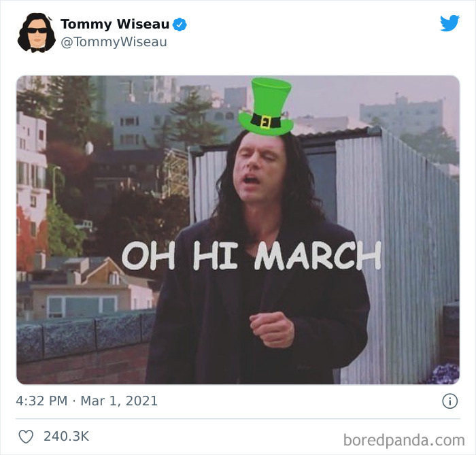
Task: Open the boredpanda.com watermark link
Action: point(404,440)
